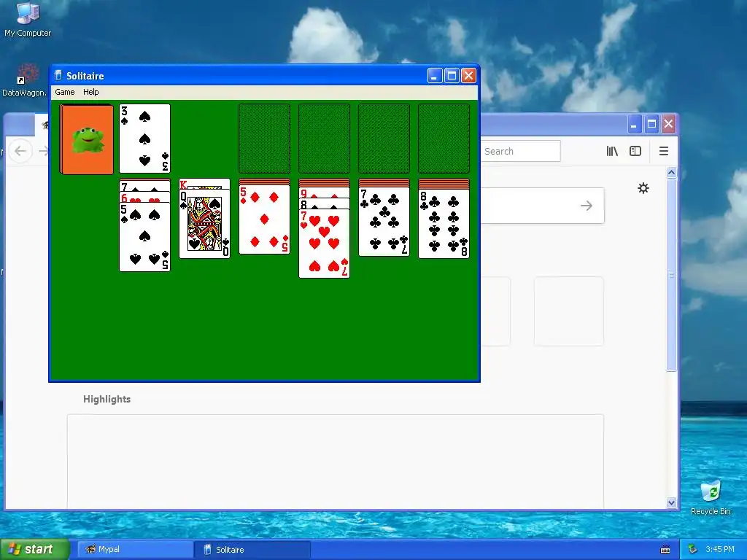Click the 3:45 PM taskbar clock

coord(720,549)
